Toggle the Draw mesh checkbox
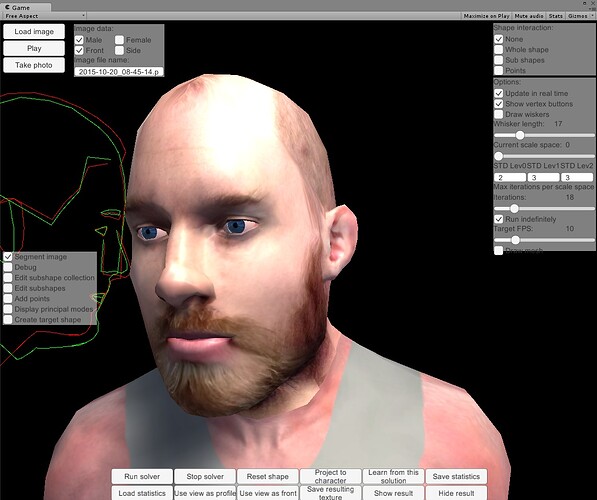This screenshot has height=500, width=597. (499, 250)
